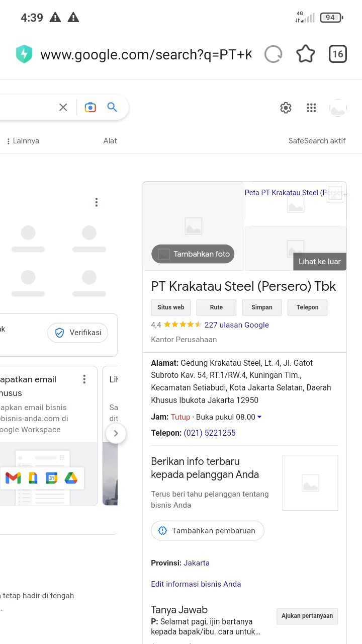362x644 pixels.
Task: Tap the Tambahkan pembaruan button
Action: coord(207,531)
